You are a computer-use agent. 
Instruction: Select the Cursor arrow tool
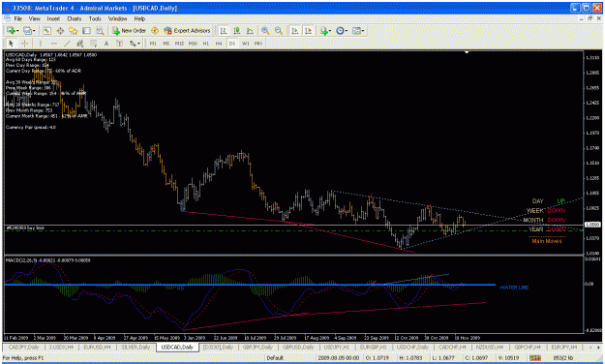[11, 44]
